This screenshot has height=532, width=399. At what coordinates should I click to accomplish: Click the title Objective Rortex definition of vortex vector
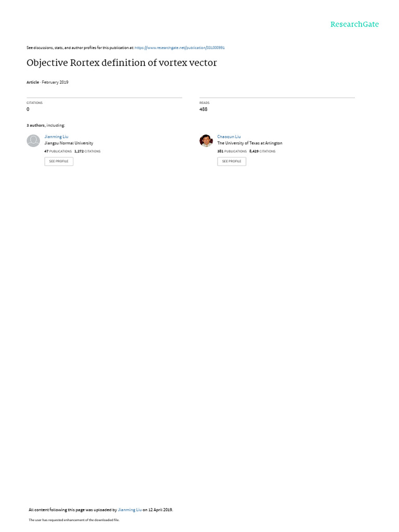[x=122, y=63]
